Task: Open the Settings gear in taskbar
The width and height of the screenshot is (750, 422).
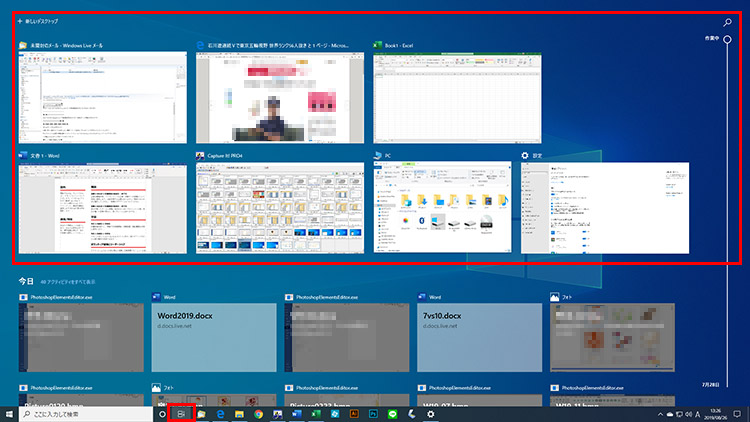Action: click(x=430, y=413)
